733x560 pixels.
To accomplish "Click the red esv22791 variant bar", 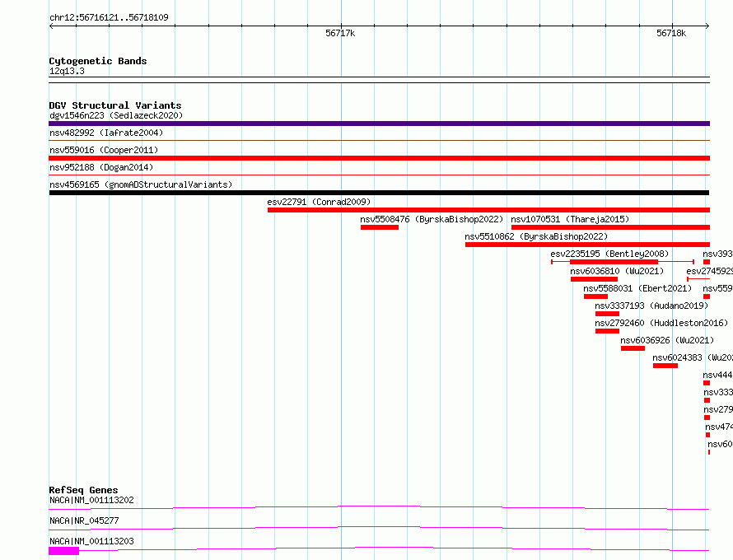I will (x=488, y=210).
